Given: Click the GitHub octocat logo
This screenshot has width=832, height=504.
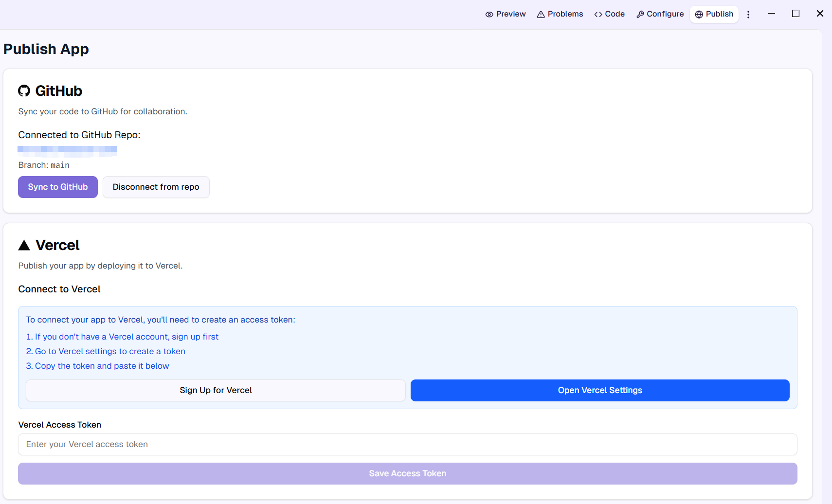Looking at the screenshot, I should 24,91.
